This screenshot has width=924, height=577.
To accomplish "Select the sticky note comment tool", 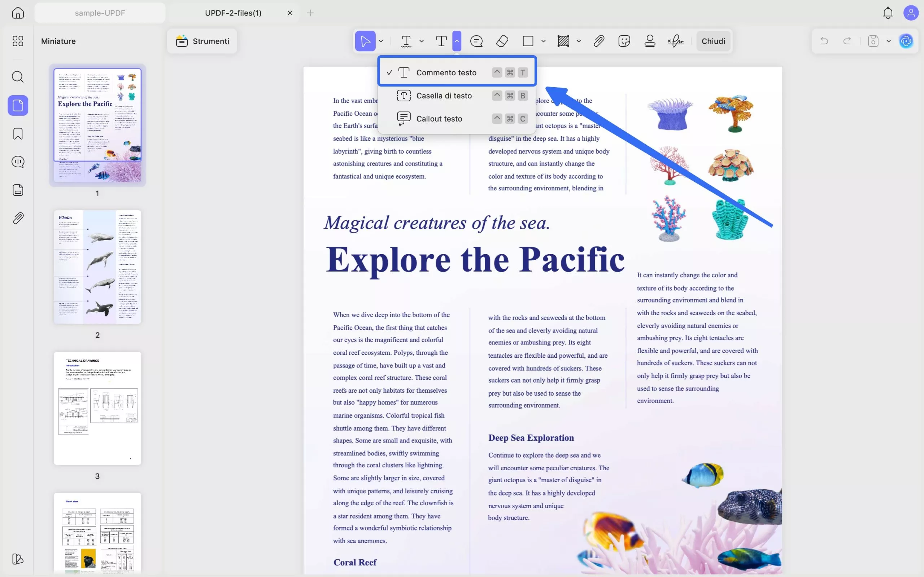I will pyautogui.click(x=476, y=41).
